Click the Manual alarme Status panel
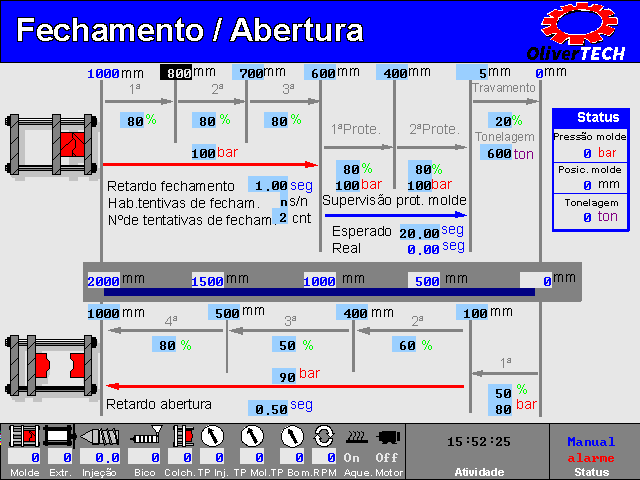 click(x=592, y=451)
